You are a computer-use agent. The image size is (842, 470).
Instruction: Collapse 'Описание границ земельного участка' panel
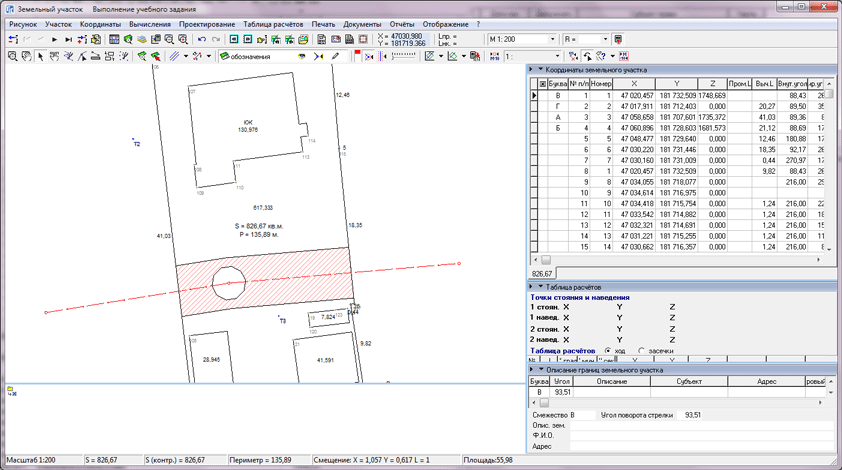click(540, 370)
